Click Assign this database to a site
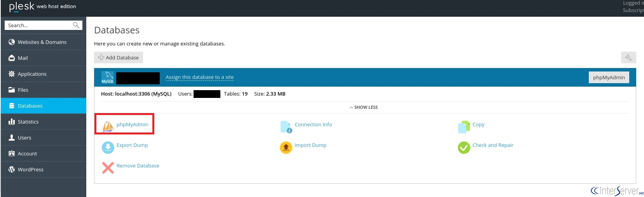 tap(200, 77)
